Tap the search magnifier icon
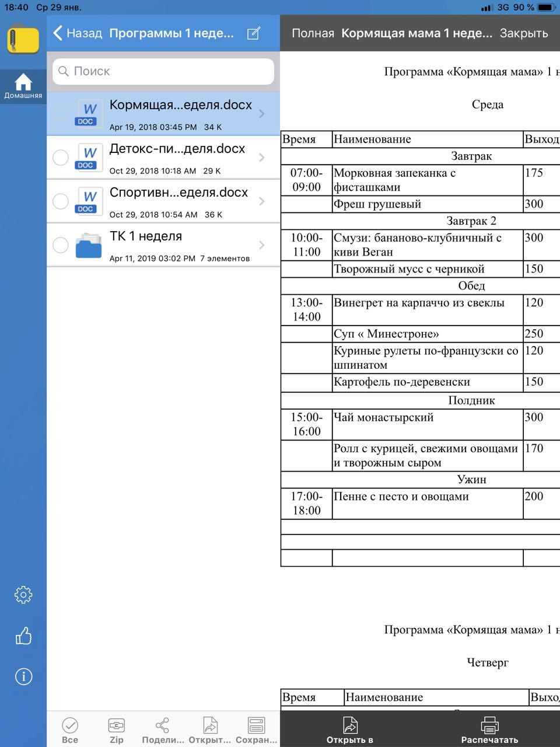 click(x=64, y=71)
